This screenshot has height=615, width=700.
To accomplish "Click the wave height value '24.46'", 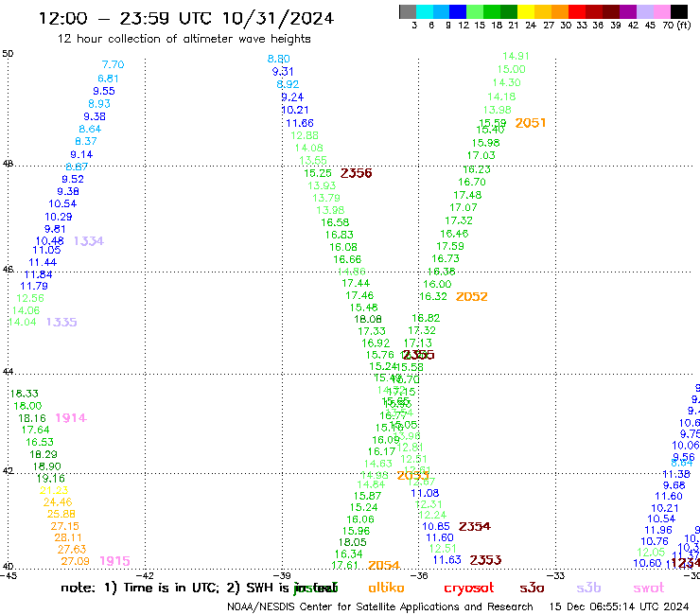I will click(x=58, y=502).
